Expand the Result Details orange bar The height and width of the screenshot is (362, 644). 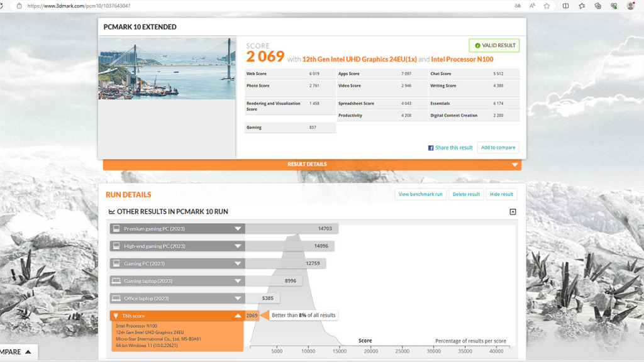point(312,164)
